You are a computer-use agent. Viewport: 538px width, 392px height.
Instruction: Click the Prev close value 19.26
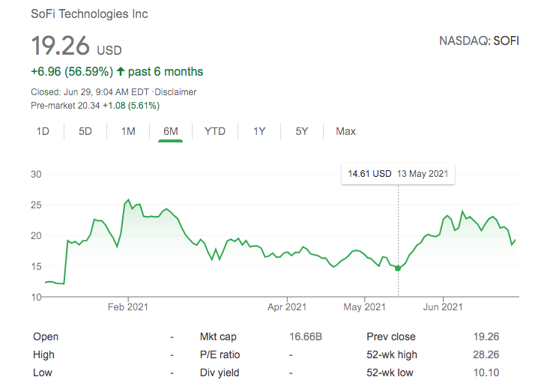click(486, 337)
